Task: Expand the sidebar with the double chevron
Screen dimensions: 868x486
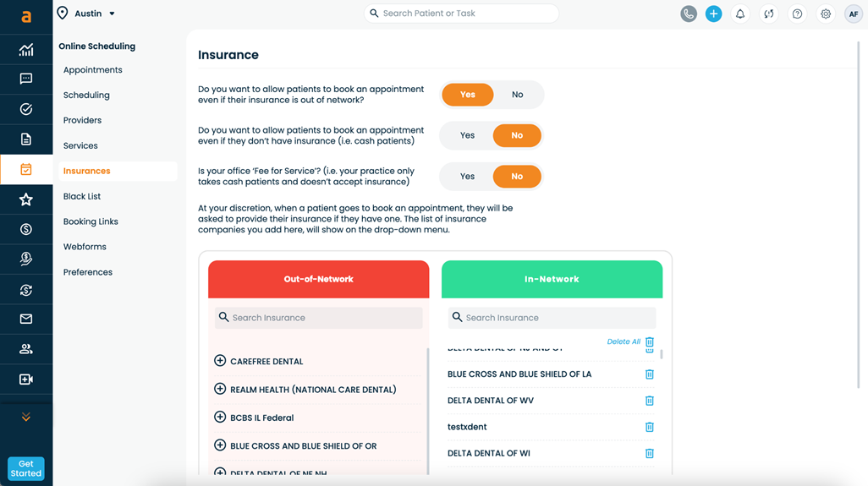Action: click(x=26, y=418)
